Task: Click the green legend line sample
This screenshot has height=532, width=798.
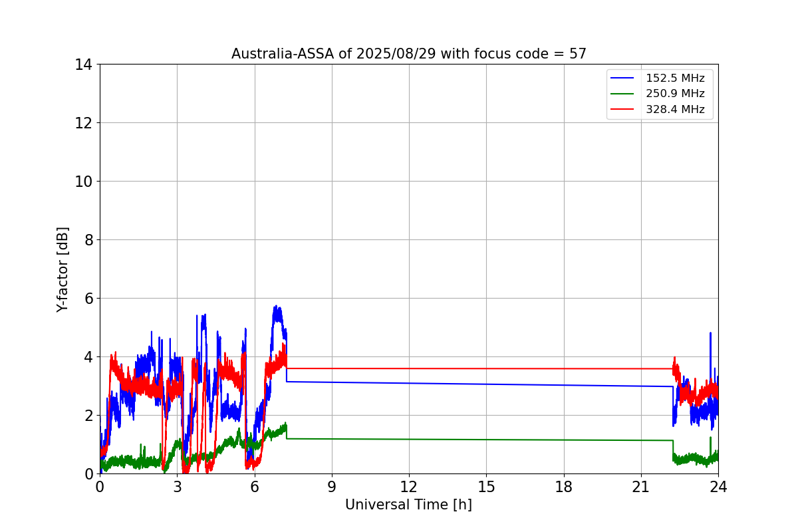Action: [622, 94]
